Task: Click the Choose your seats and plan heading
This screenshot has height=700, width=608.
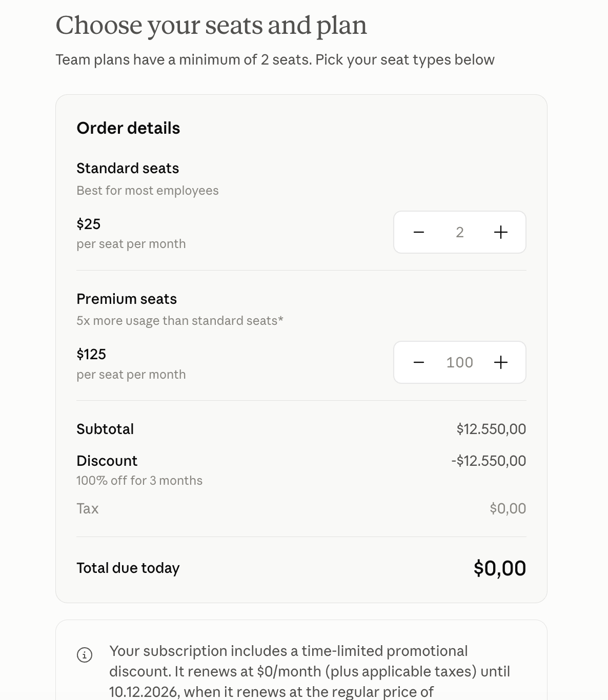Action: click(x=211, y=26)
